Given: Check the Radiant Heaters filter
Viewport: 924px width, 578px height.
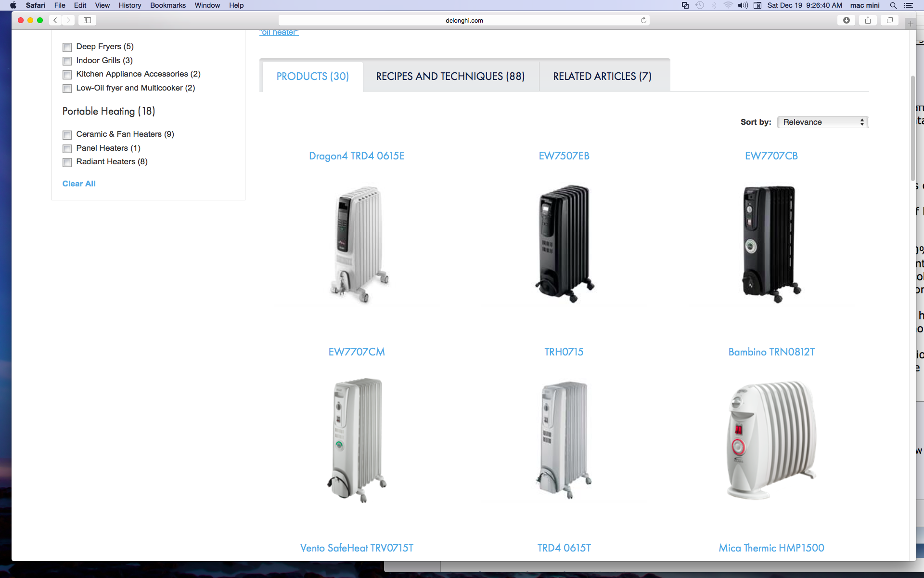Looking at the screenshot, I should pyautogui.click(x=67, y=162).
